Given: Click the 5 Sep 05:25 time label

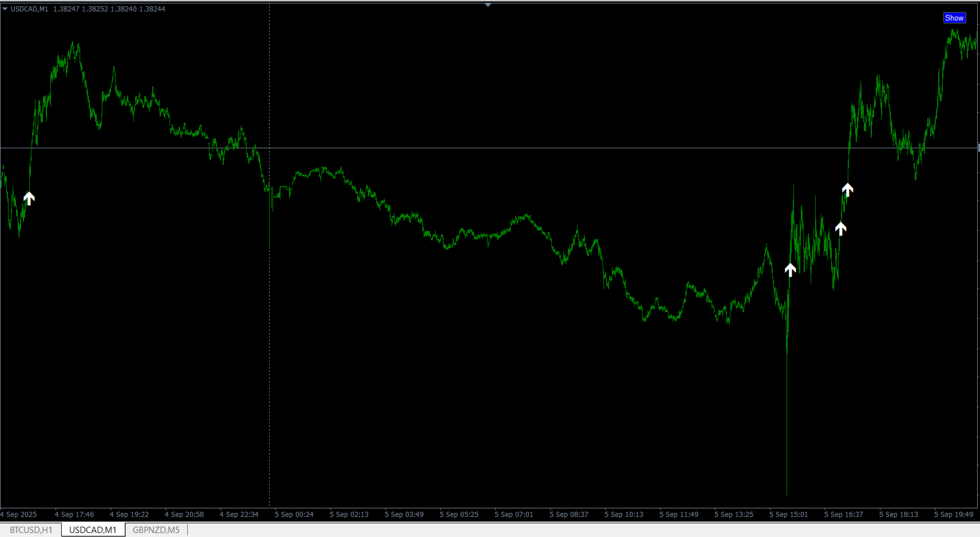Looking at the screenshot, I should [x=459, y=515].
